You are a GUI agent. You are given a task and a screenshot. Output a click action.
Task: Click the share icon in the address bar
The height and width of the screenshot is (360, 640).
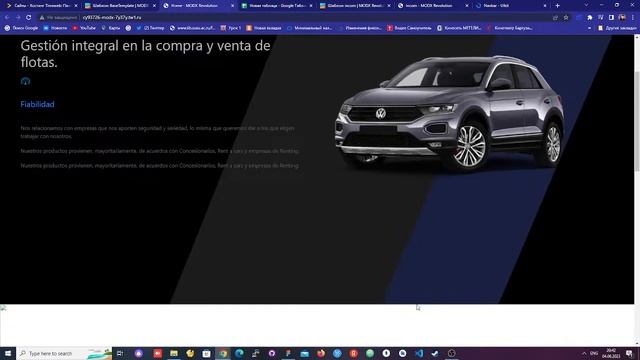[x=555, y=18]
